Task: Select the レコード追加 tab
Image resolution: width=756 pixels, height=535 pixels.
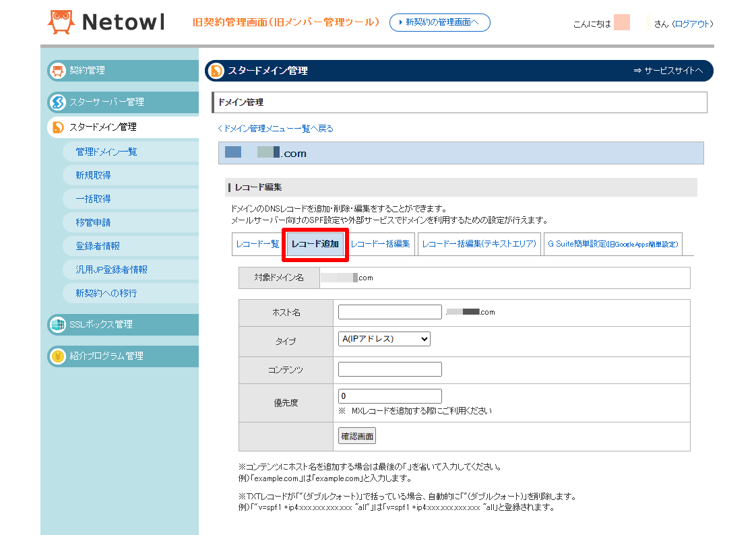Action: pyautogui.click(x=315, y=244)
